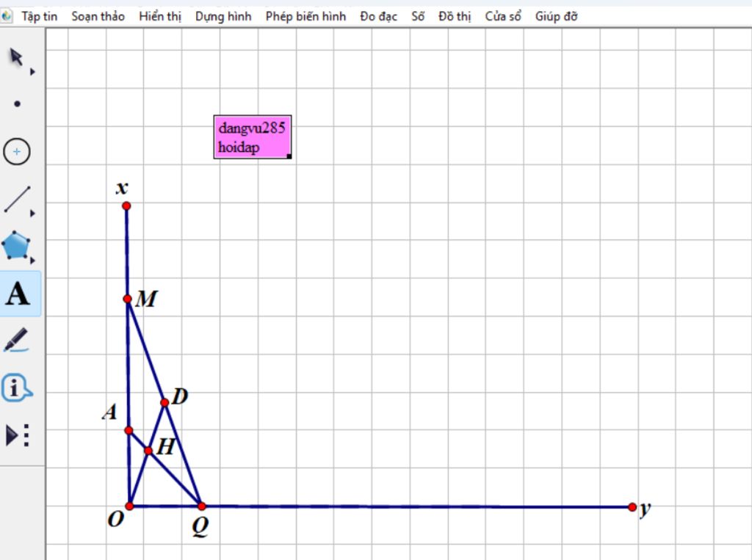
Task: Open the Đo đạc menu
Action: [x=378, y=17]
